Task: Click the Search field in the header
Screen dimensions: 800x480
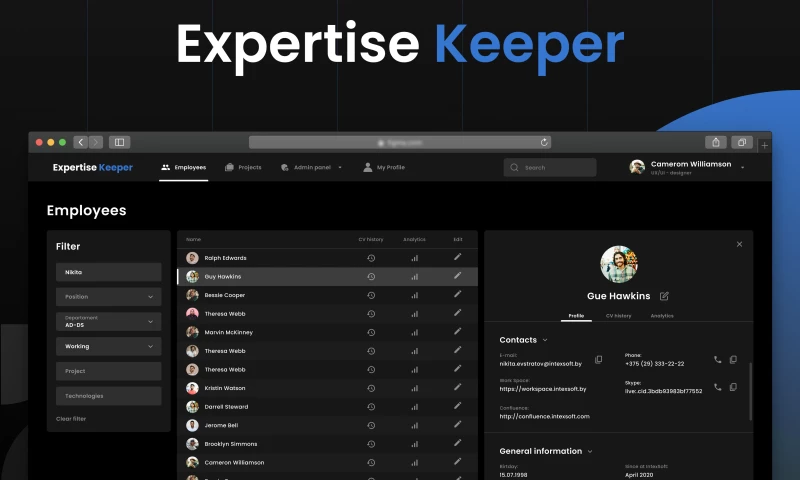Action: coord(550,167)
